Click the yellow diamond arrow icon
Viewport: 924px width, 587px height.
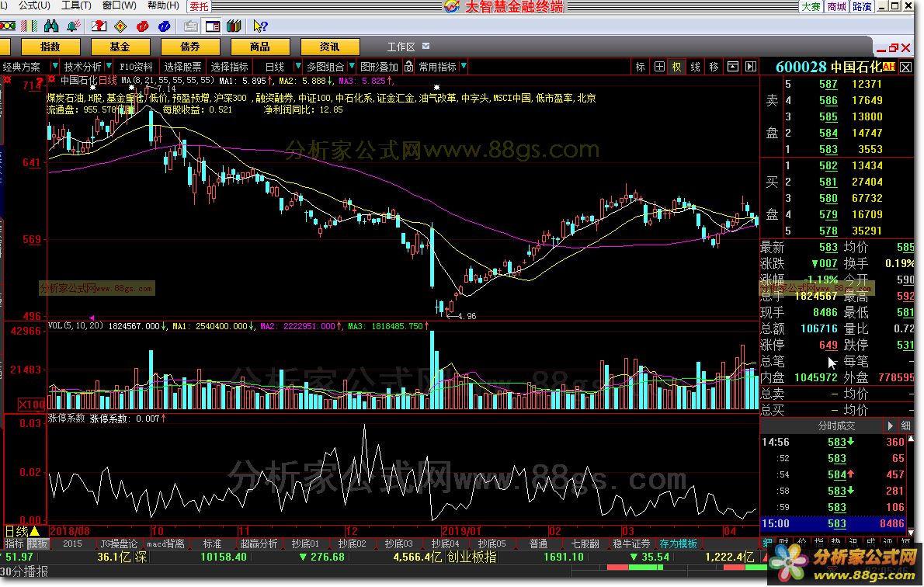(x=120, y=26)
